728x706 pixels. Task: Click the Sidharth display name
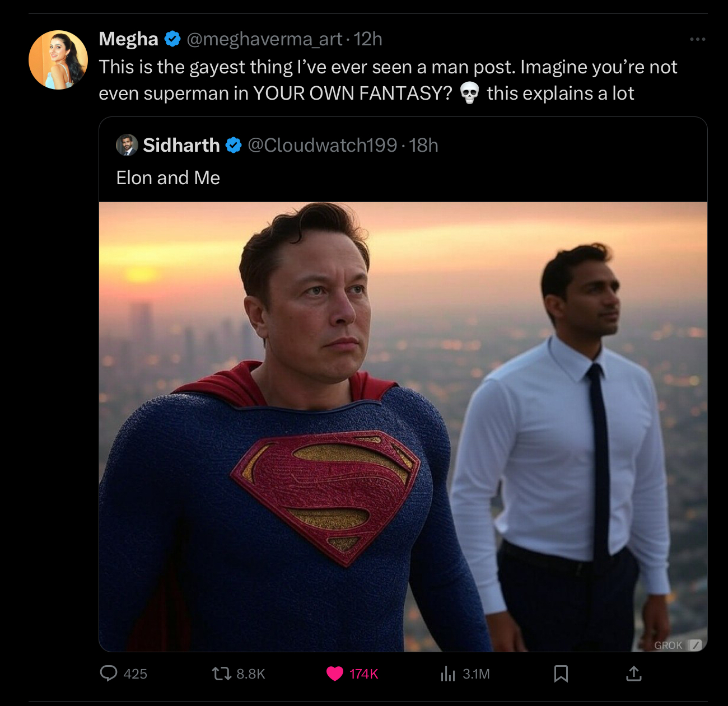(181, 146)
